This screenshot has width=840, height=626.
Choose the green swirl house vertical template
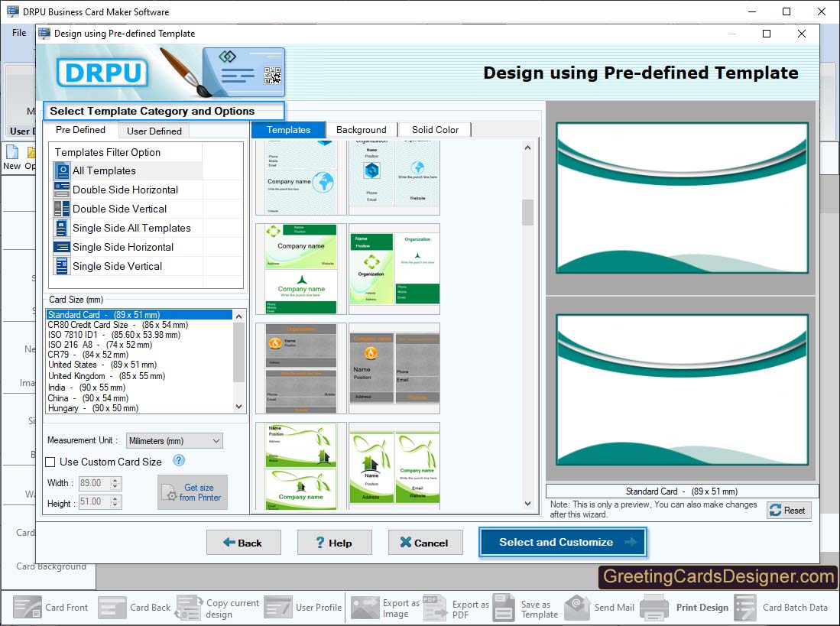[x=394, y=468]
